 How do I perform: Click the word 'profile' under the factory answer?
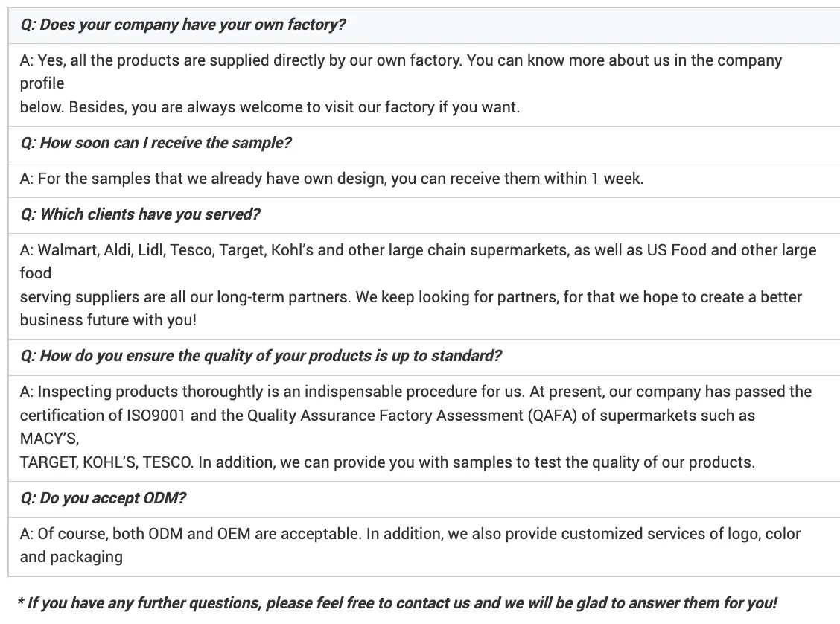(x=42, y=83)
